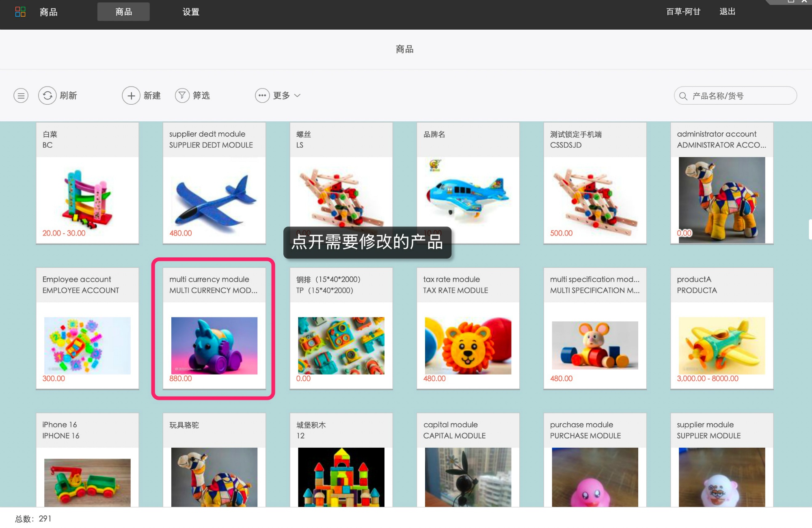Switch to the 设置 tab

tap(191, 12)
